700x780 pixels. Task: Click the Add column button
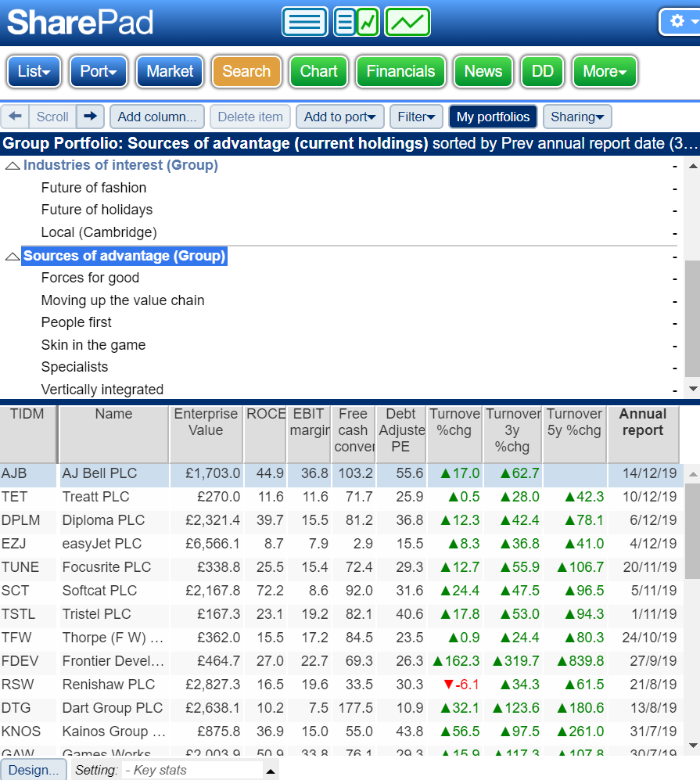tap(157, 117)
